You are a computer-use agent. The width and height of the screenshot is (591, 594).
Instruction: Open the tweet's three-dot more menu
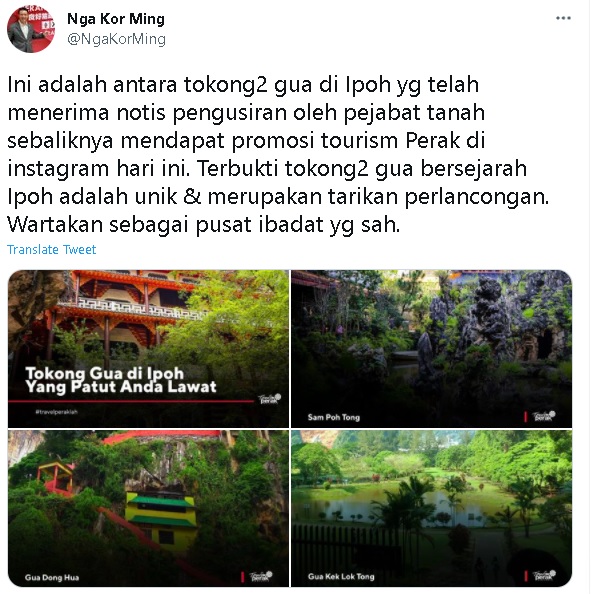(x=563, y=18)
